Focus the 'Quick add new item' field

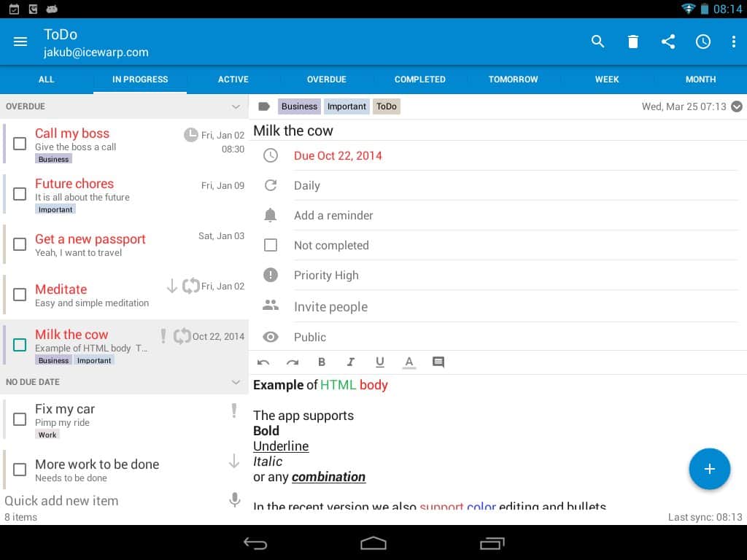(x=109, y=500)
